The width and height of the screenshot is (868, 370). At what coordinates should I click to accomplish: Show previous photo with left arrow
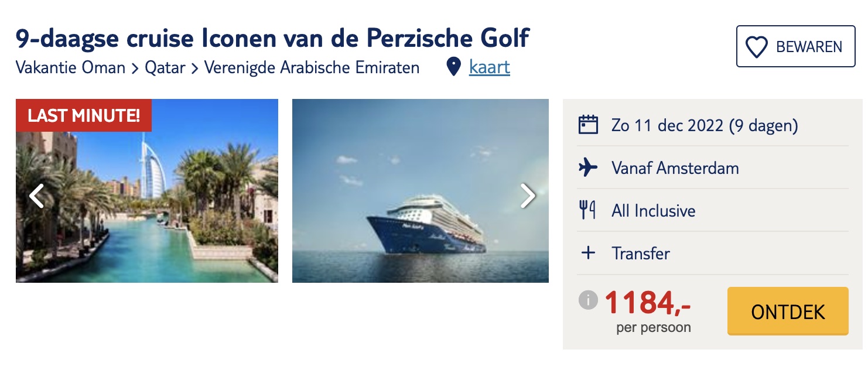[36, 196]
